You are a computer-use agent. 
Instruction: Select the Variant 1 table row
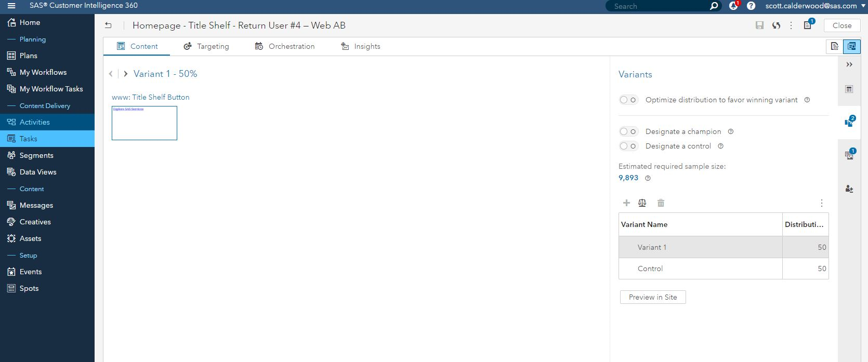(x=724, y=247)
